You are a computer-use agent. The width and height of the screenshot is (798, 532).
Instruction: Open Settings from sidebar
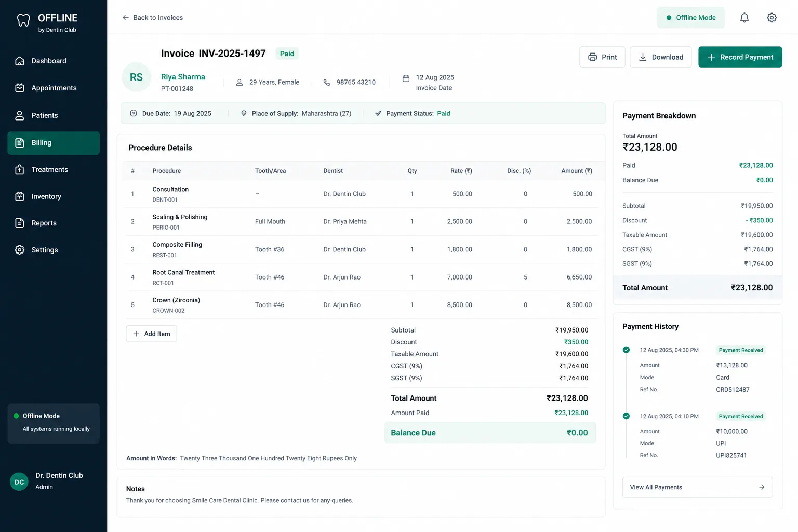[54, 250]
